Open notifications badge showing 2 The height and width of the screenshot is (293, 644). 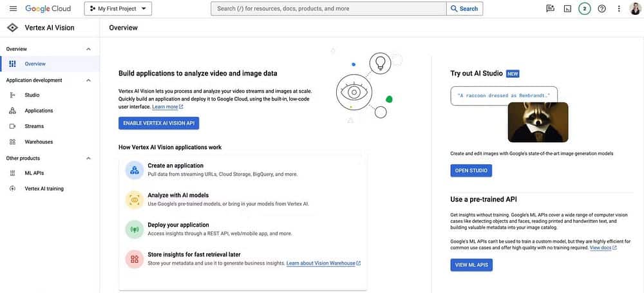click(x=585, y=8)
